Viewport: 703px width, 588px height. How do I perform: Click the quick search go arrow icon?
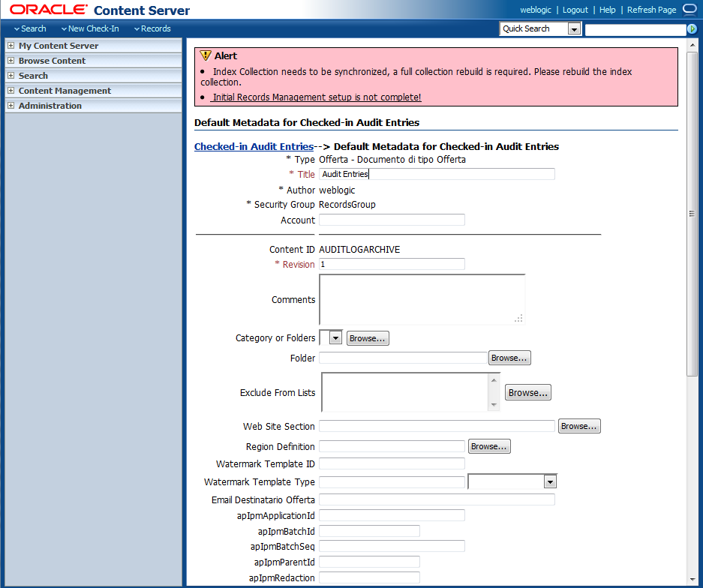(692, 28)
